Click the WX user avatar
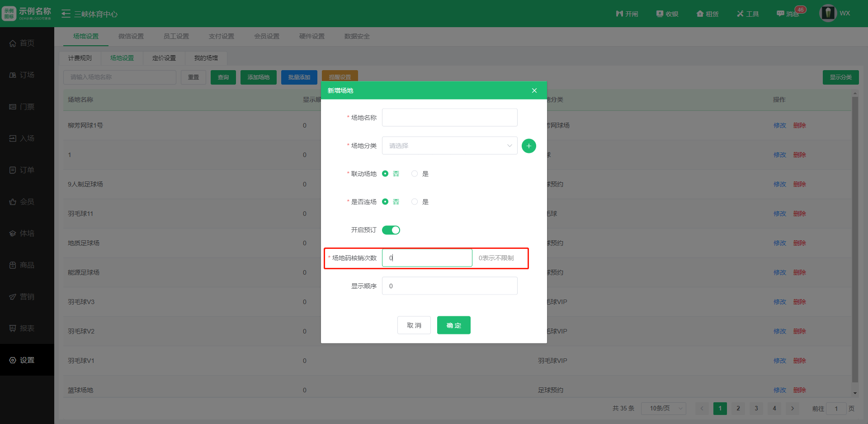This screenshot has height=424, width=868. 828,13
